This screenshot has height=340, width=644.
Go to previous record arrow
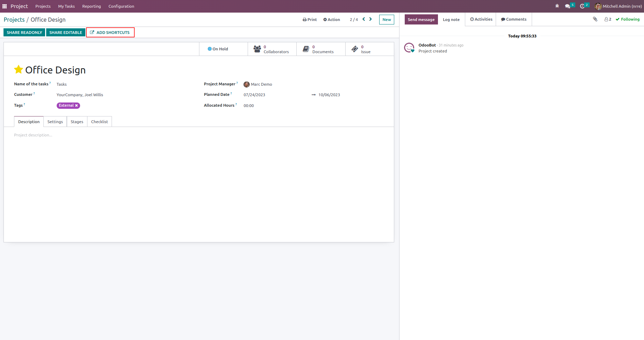364,19
